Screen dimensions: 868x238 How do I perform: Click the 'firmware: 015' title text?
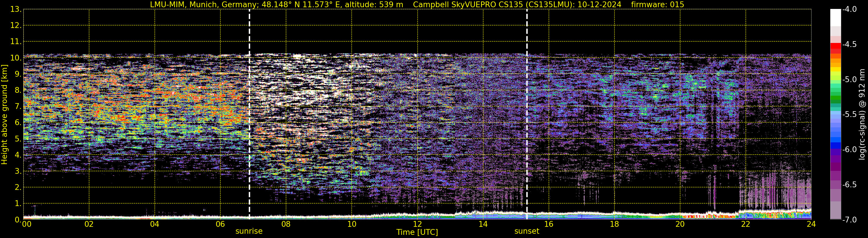[657, 5]
